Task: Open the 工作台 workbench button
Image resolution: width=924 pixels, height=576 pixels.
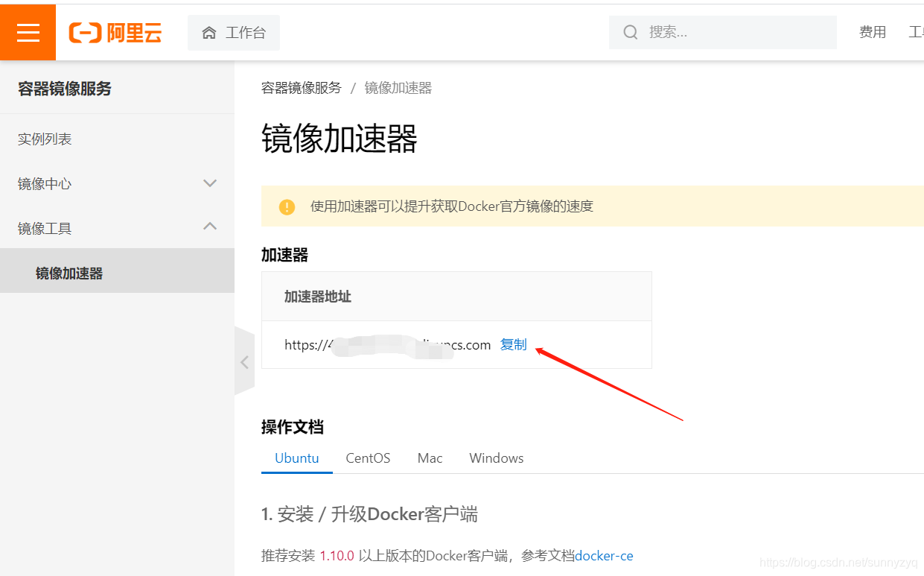Action: pyautogui.click(x=234, y=33)
